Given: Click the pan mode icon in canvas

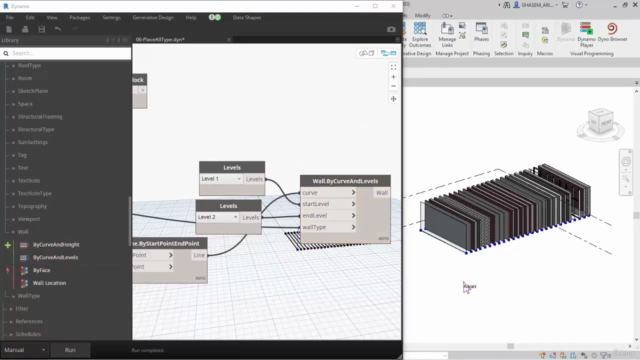Looking at the screenshot, I should pyautogui.click(x=393, y=99).
